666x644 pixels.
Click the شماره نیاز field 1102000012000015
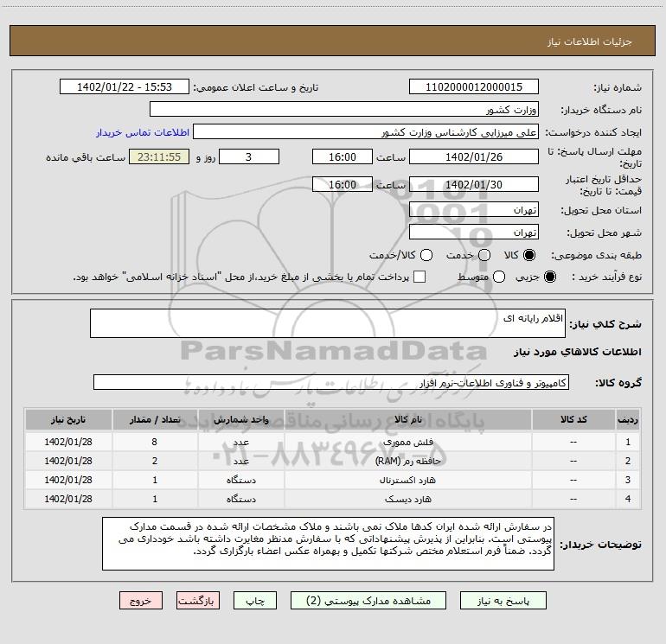point(474,86)
